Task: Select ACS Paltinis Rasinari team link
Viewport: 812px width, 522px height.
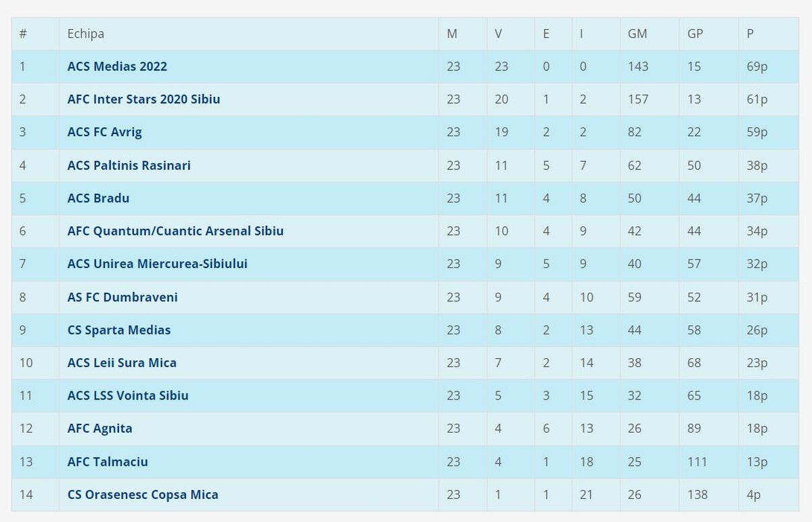Action: pos(129,165)
